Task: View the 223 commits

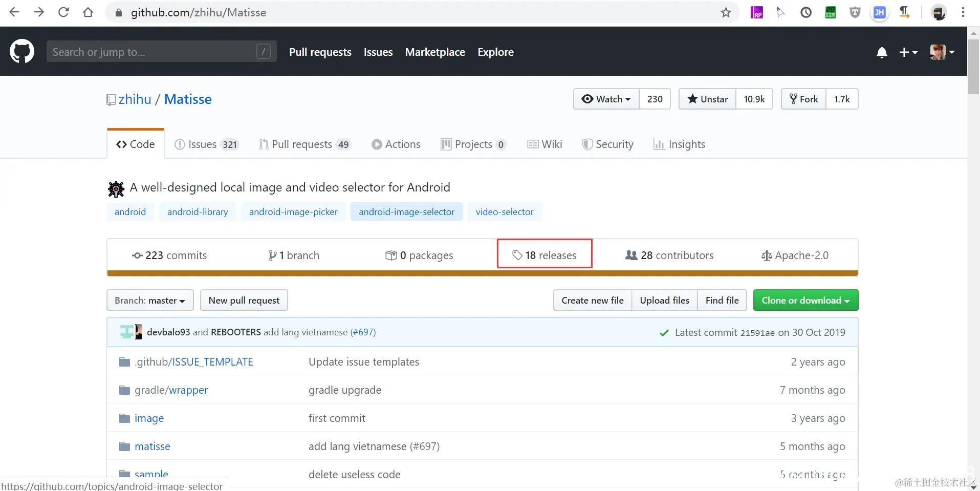Action: (x=169, y=255)
